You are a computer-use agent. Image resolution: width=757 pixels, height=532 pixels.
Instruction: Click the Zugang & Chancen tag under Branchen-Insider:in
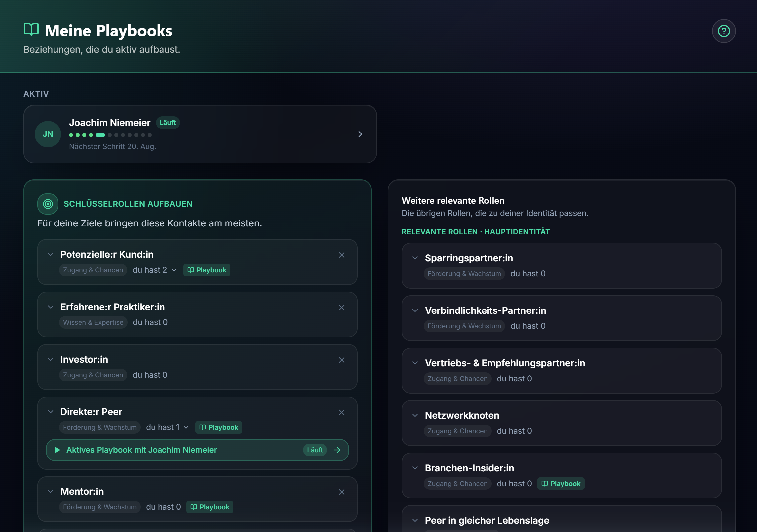point(458,484)
